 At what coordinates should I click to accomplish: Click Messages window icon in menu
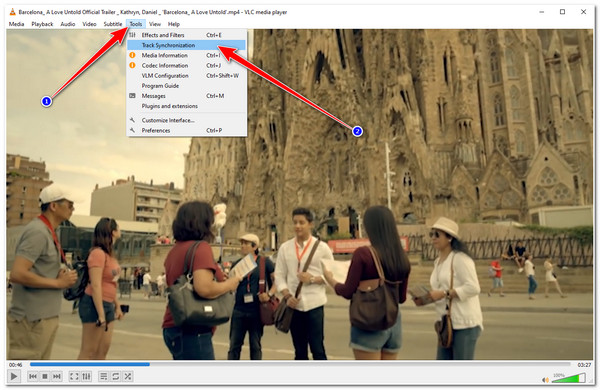[x=132, y=96]
